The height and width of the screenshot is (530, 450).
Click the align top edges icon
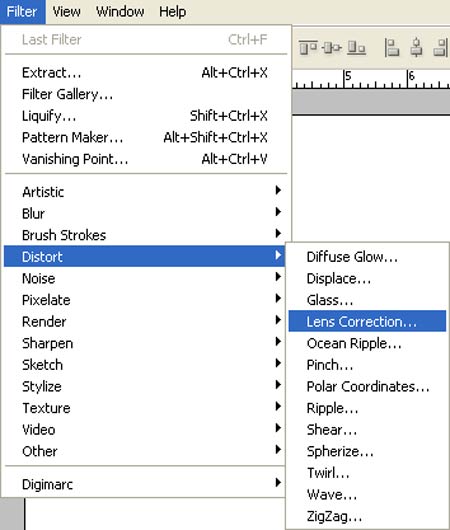click(308, 47)
